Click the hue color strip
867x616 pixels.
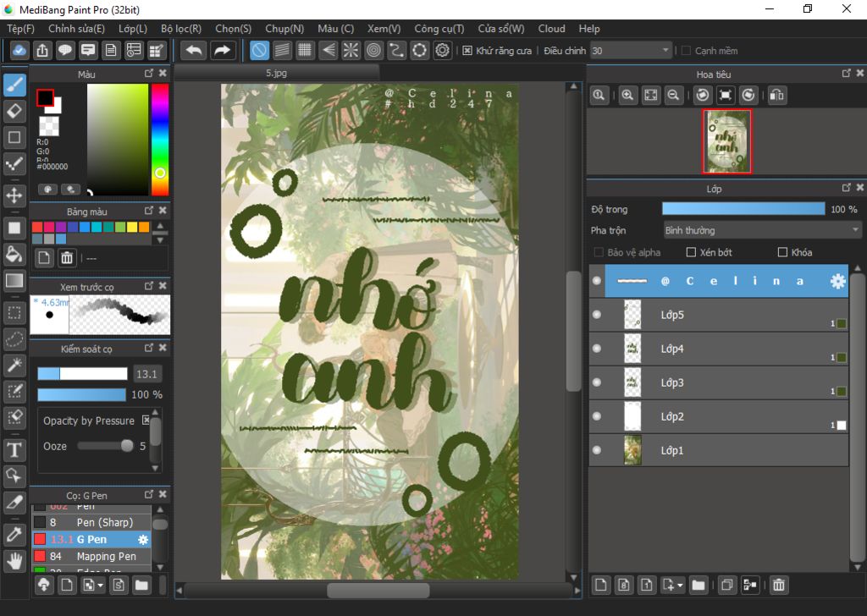coord(159,135)
